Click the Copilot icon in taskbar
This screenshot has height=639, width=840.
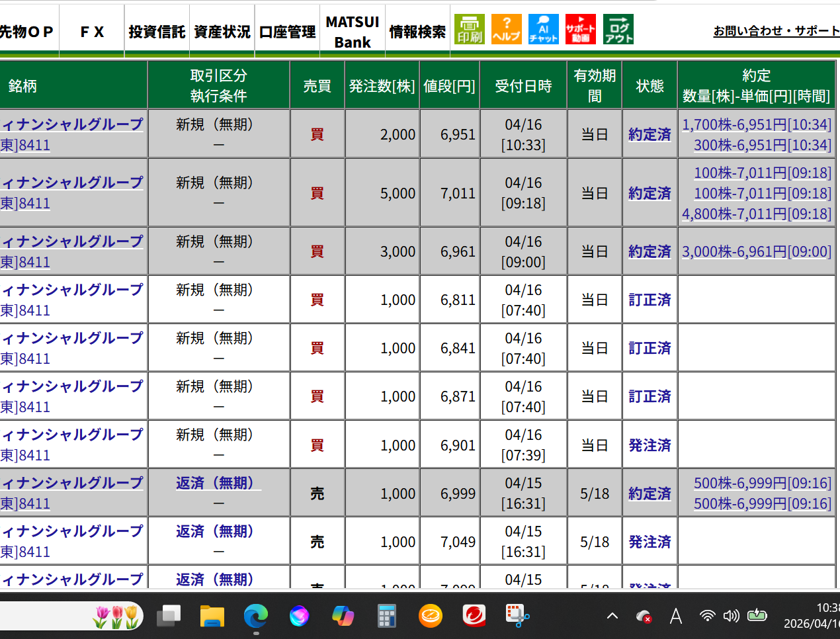[x=343, y=617]
